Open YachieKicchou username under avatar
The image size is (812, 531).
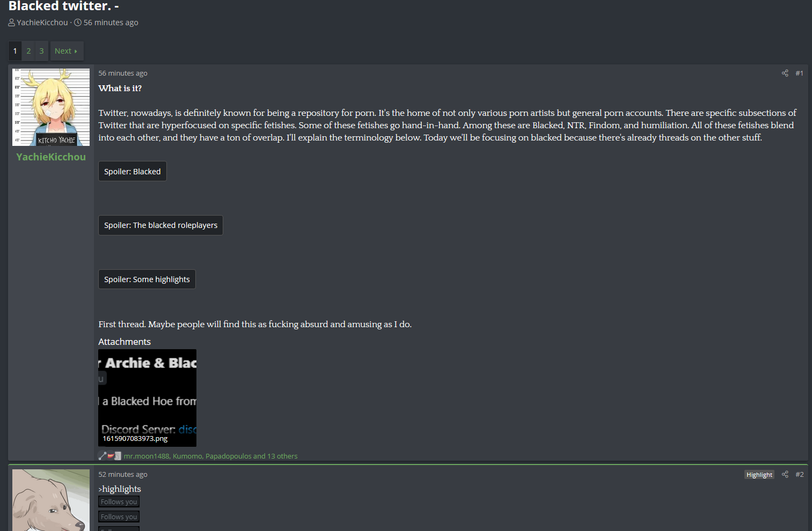(51, 157)
